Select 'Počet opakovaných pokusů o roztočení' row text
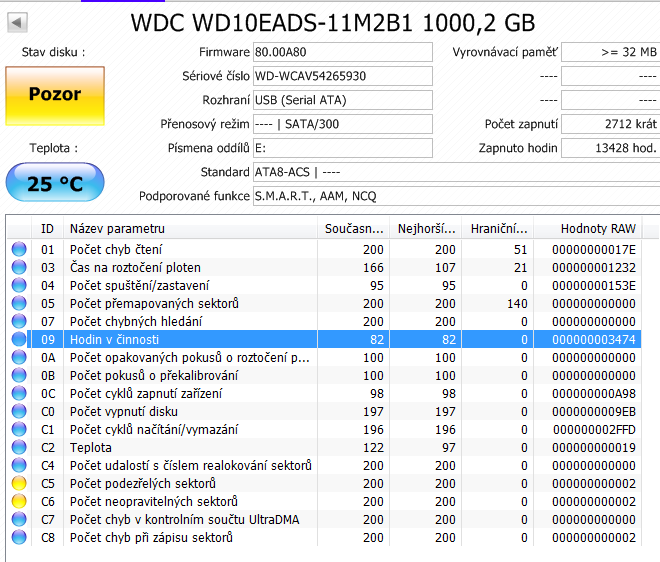Viewport: 660px width, 562px height. tap(190, 358)
